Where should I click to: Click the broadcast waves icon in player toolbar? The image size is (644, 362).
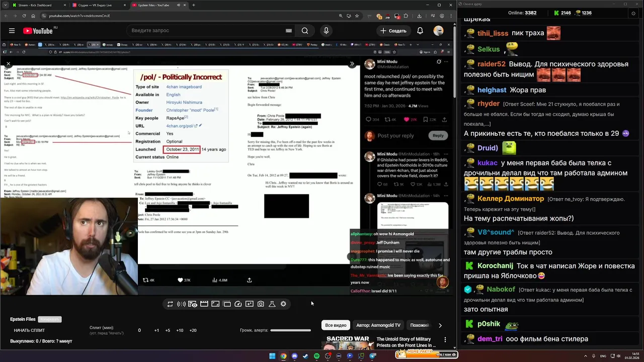[181, 304]
